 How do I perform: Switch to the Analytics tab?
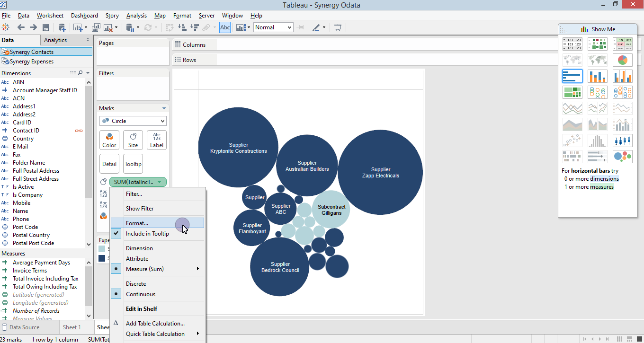[55, 40]
